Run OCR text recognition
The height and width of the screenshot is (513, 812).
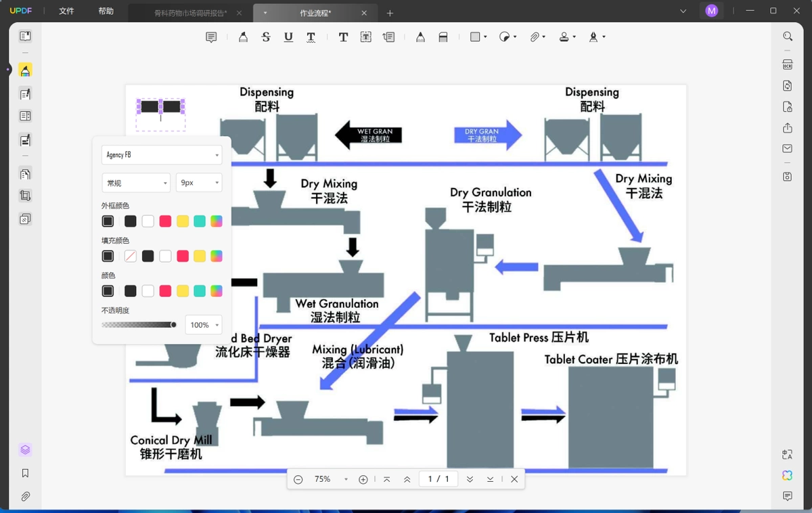(788, 65)
